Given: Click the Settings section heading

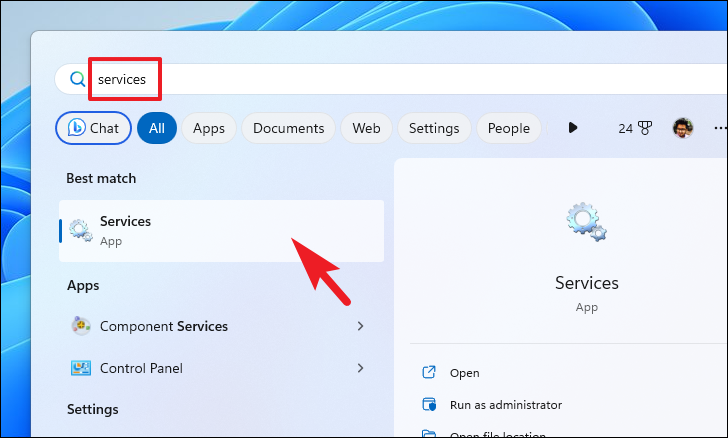Looking at the screenshot, I should click(92, 409).
